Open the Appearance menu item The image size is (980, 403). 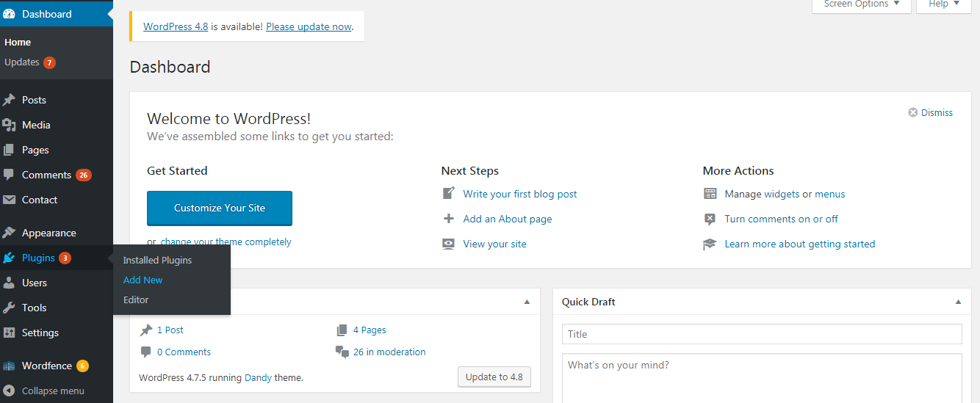pos(57,233)
